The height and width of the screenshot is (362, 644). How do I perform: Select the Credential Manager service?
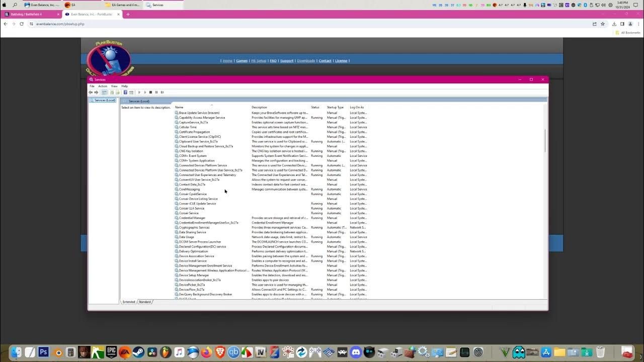pyautogui.click(x=272, y=218)
